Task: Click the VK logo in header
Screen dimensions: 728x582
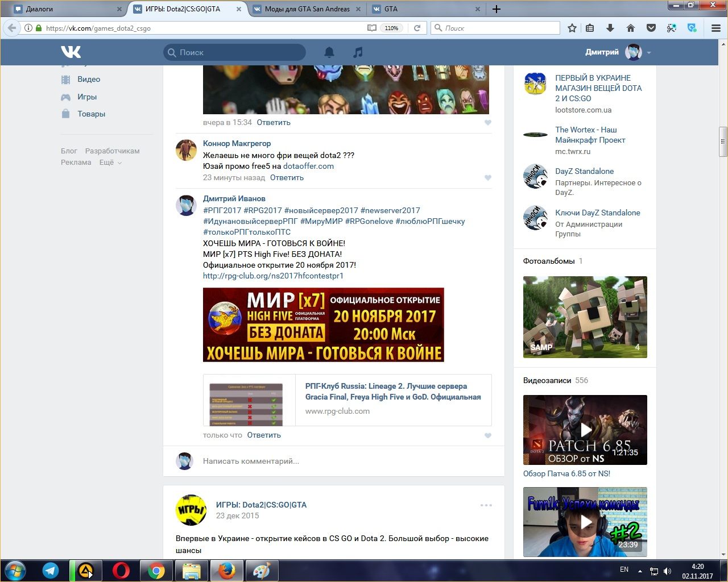Action: point(71,52)
